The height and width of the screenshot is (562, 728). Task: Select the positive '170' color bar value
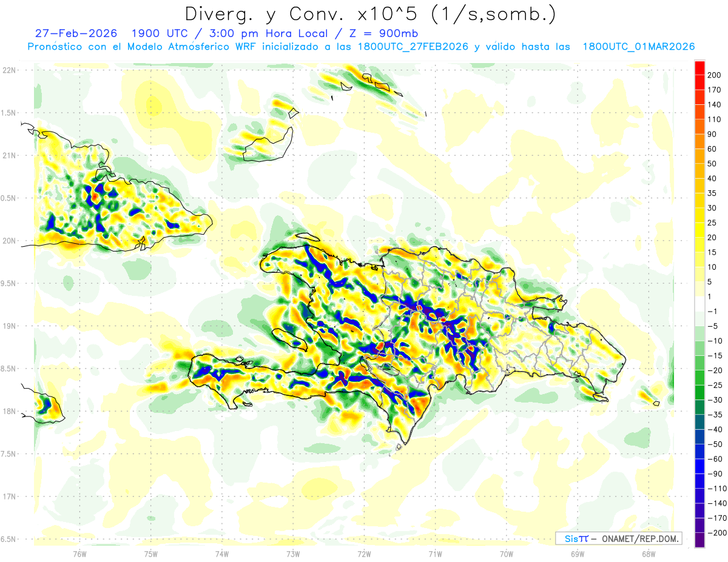coord(713,90)
